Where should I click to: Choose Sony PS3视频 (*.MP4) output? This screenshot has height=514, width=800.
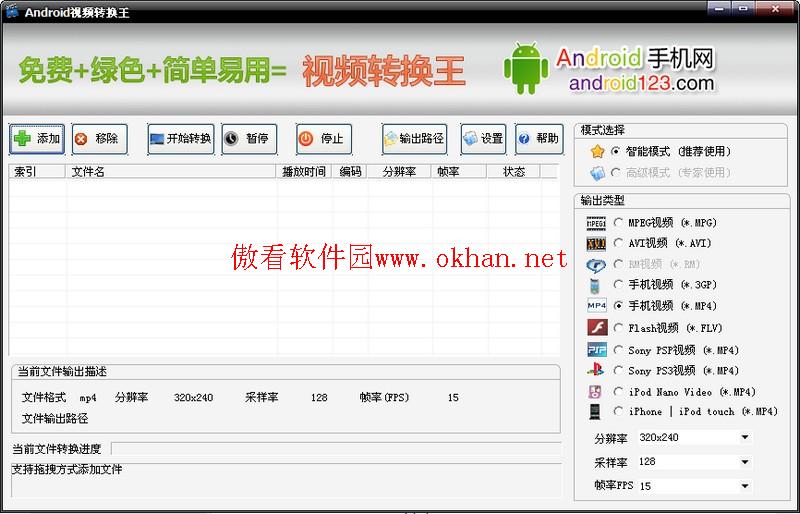(x=618, y=371)
